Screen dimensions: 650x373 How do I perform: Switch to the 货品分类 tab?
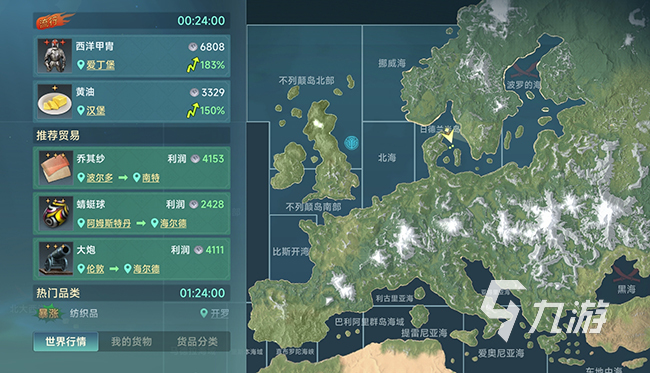[x=197, y=342]
